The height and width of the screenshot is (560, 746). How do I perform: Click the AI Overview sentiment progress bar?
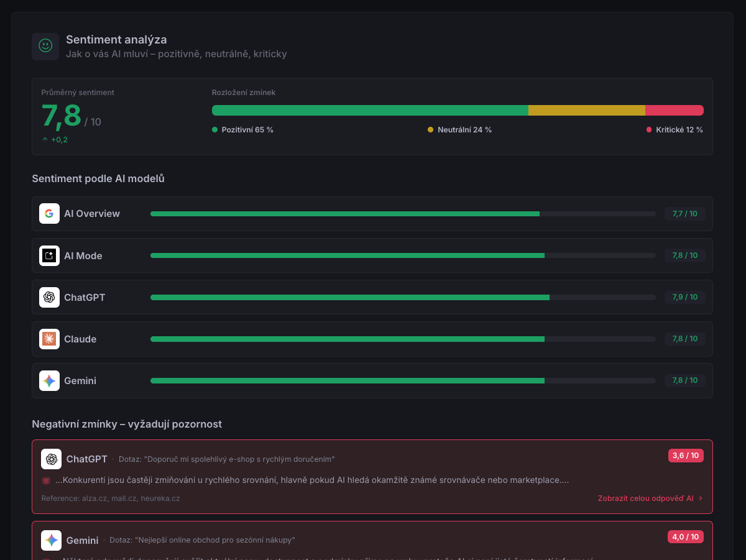pos(403,214)
